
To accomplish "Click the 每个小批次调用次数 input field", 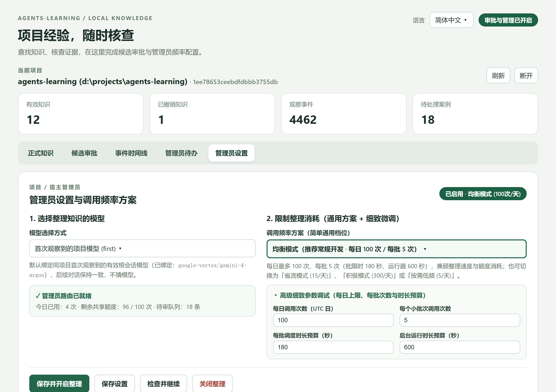I will (460, 320).
